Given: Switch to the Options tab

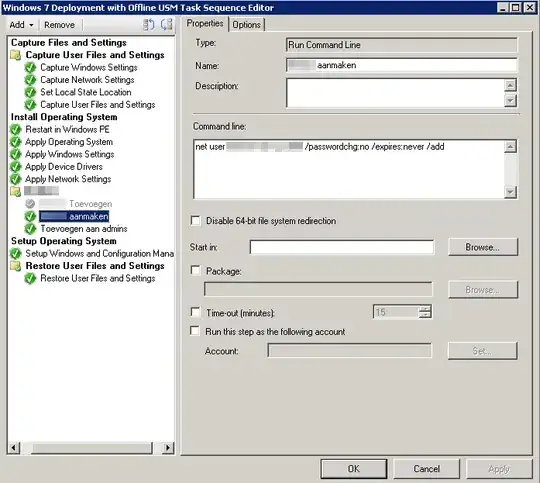Looking at the screenshot, I should tap(246, 25).
